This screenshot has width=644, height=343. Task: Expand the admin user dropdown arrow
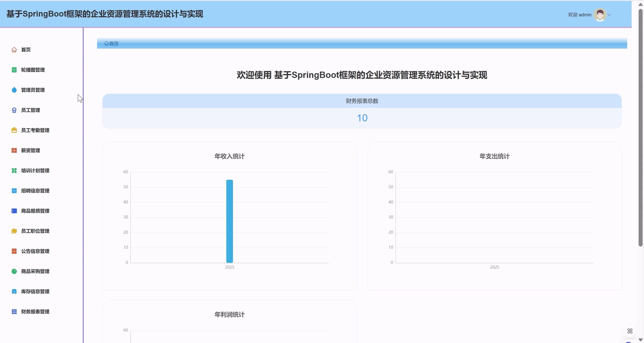609,15
